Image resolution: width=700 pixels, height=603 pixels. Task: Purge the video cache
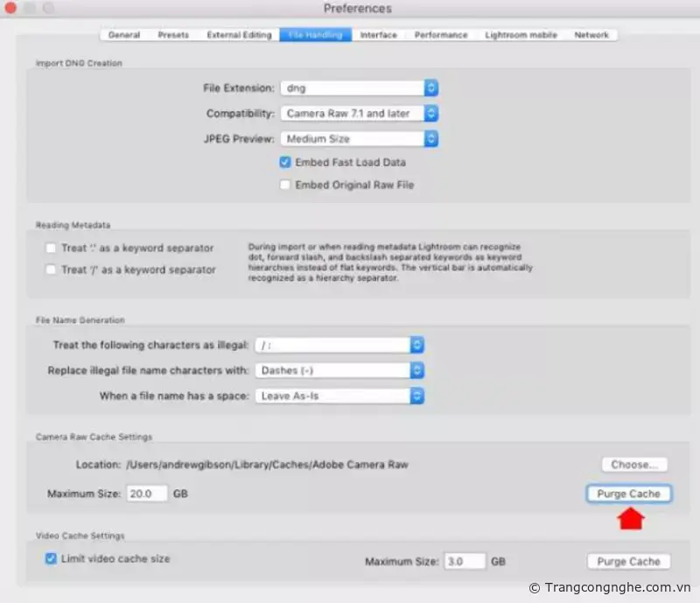[x=628, y=561]
